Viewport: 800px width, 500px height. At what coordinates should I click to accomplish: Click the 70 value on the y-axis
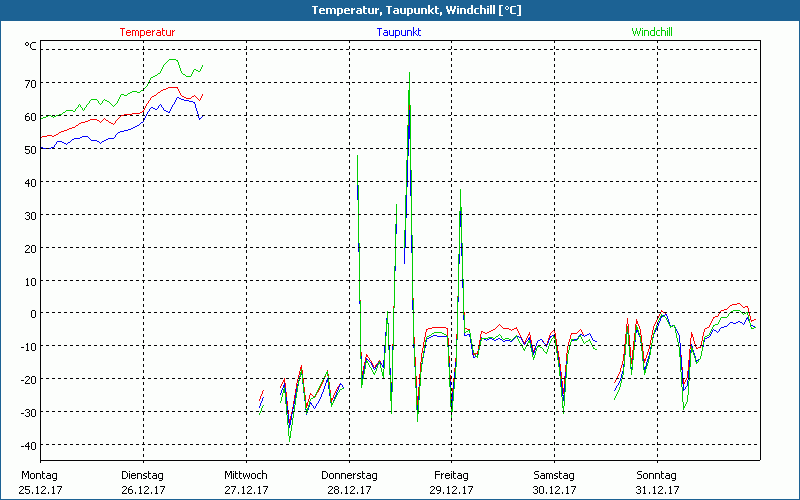click(31, 84)
